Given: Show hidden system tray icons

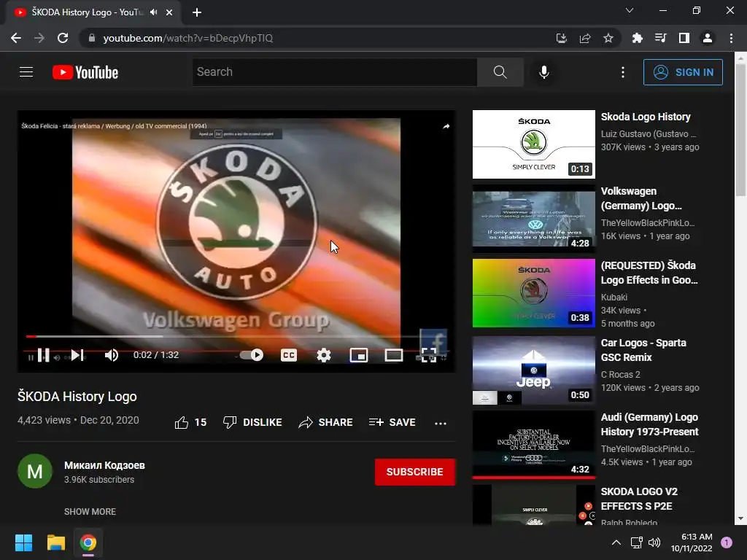Looking at the screenshot, I should [616, 542].
